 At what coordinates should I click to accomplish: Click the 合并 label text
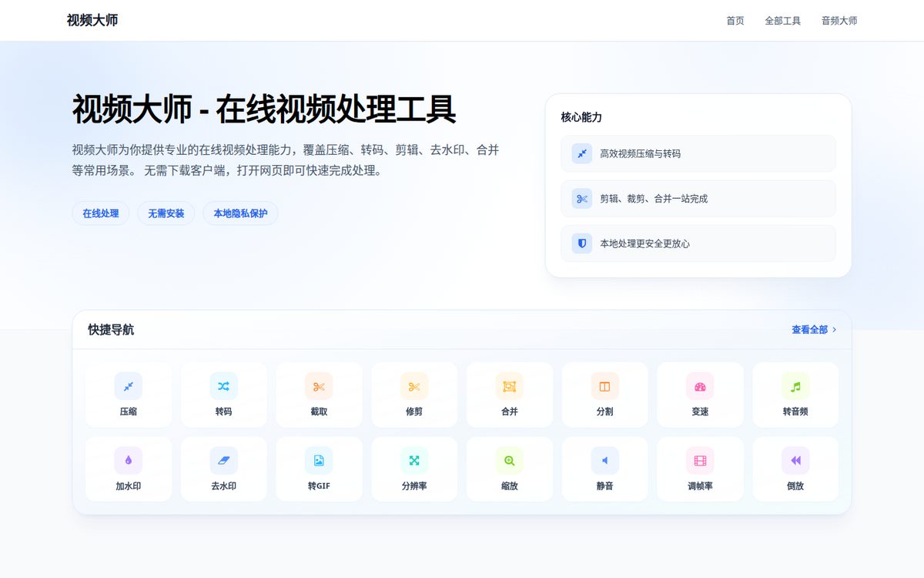(510, 412)
